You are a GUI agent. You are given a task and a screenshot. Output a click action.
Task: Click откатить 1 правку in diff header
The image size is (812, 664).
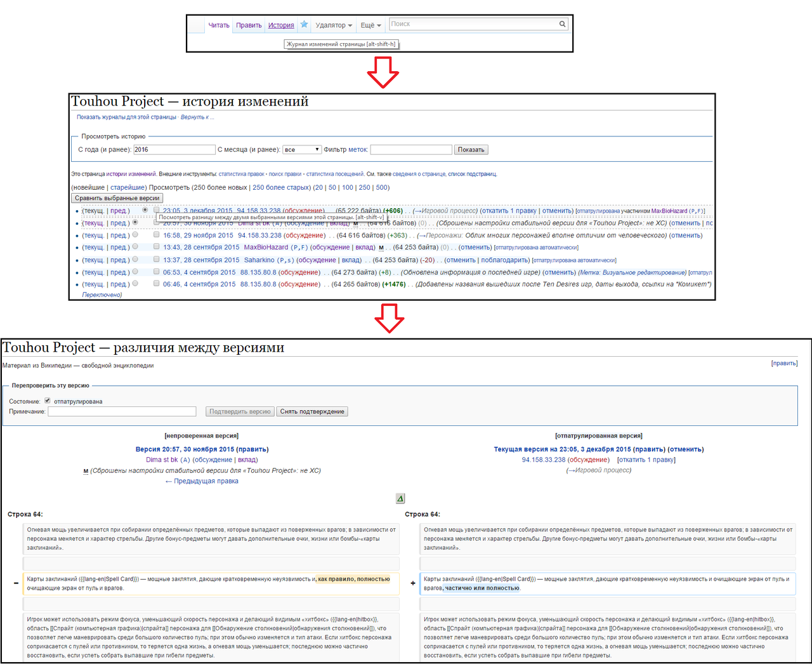pyautogui.click(x=646, y=460)
